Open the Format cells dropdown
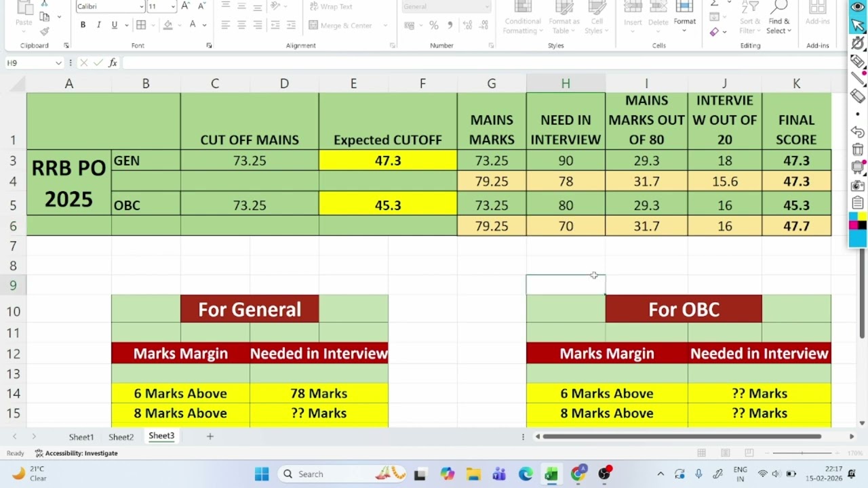 click(x=684, y=15)
